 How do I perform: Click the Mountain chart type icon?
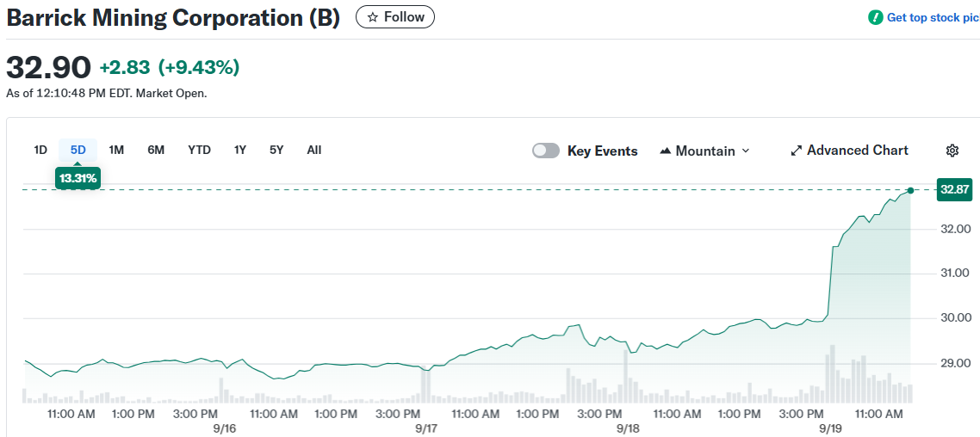tap(666, 151)
